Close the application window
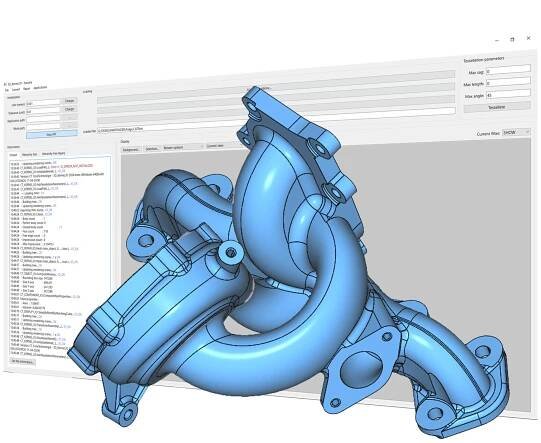Image resolution: width=541 pixels, height=443 pixels. (529, 38)
